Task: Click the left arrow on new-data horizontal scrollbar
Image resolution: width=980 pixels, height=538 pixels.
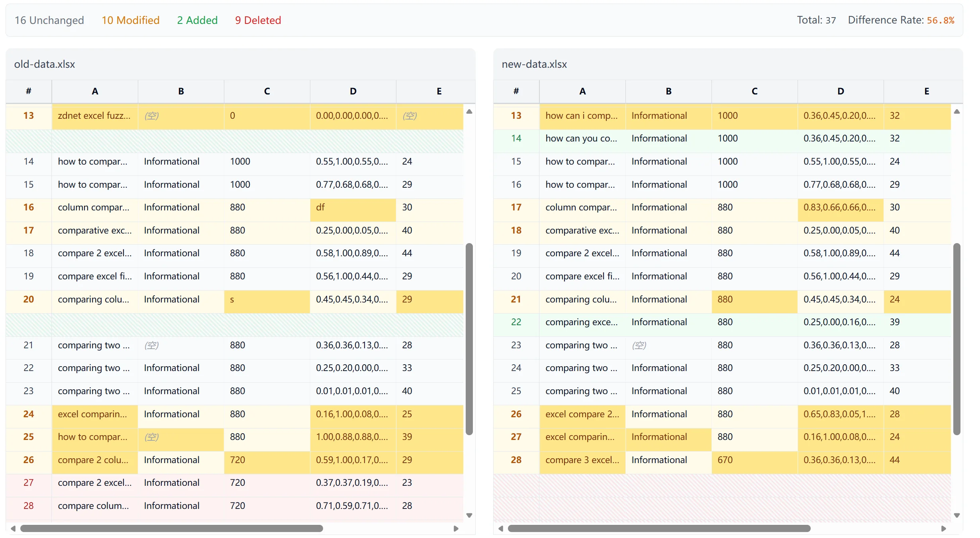Action: 501,529
